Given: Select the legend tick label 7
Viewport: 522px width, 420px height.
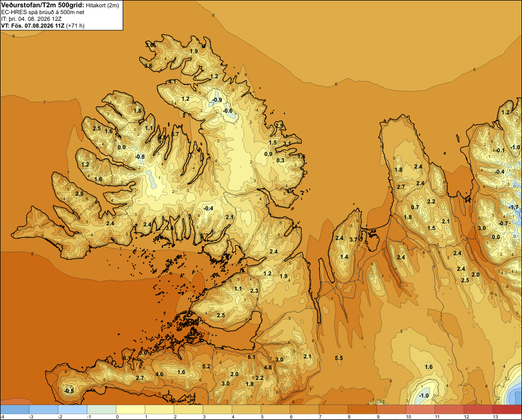Looking at the screenshot, I should pos(320,417).
